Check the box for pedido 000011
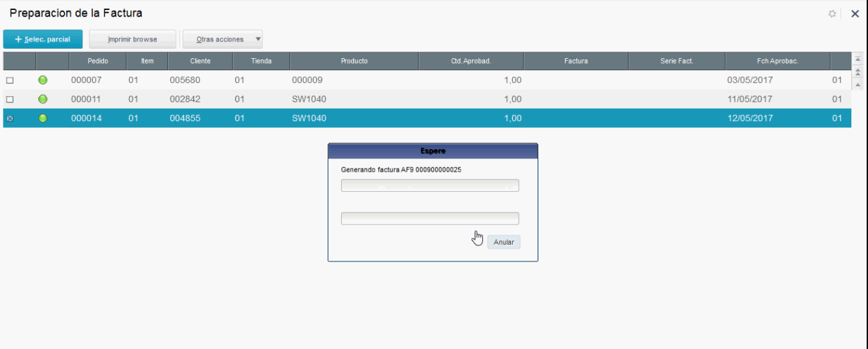868x349 pixels. [9, 99]
